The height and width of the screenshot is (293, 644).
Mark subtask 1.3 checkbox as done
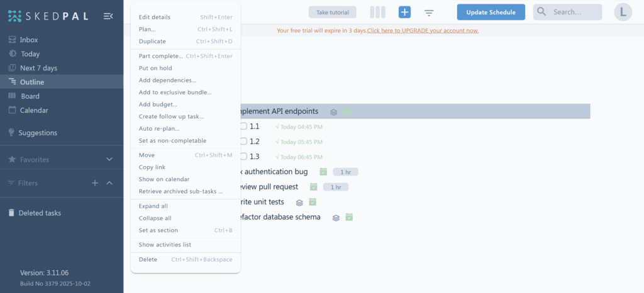tap(243, 157)
